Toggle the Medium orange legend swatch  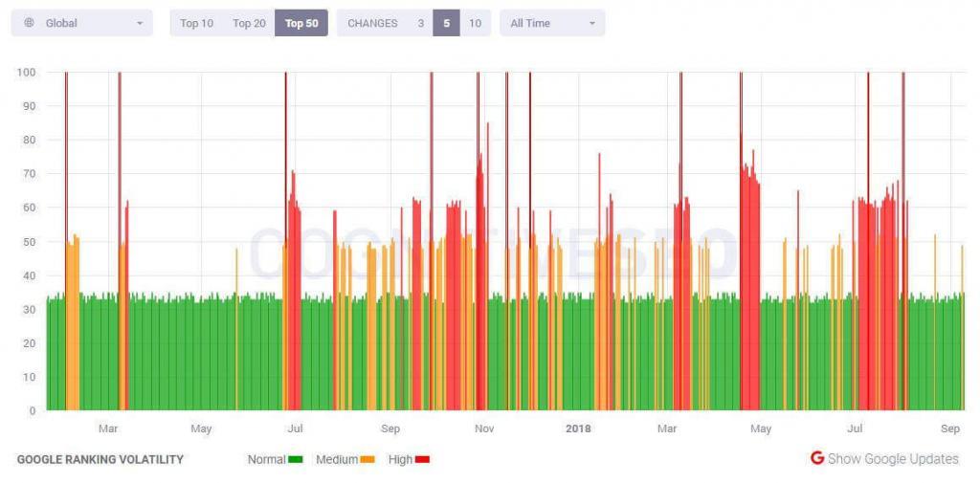click(x=367, y=460)
